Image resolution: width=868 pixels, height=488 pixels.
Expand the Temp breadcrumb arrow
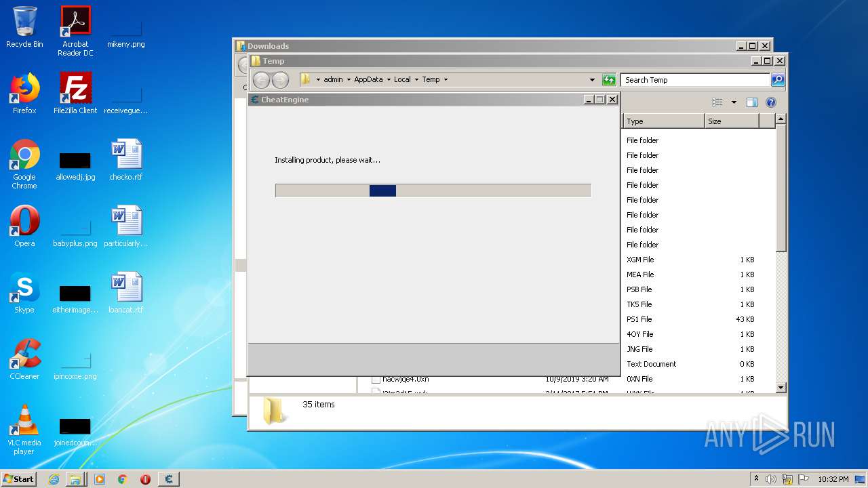(446, 80)
